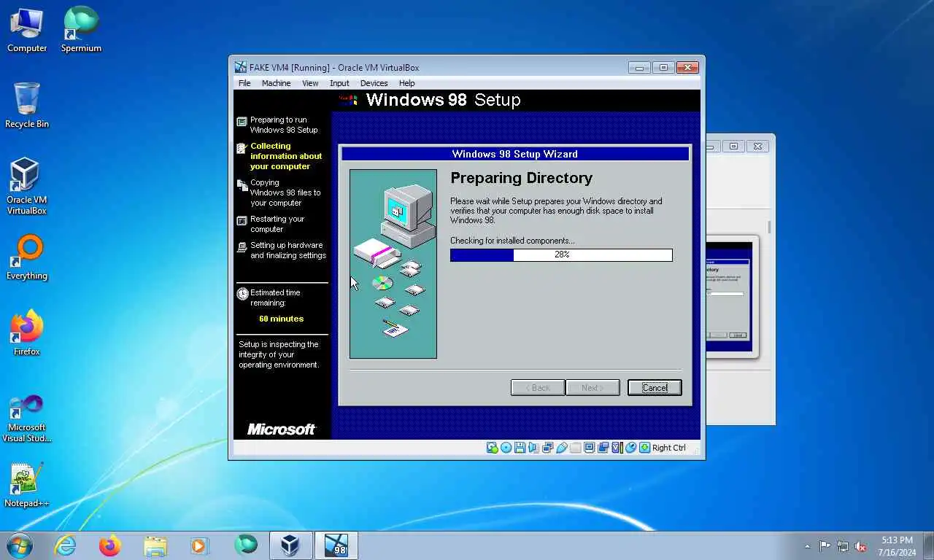Click the background window's vertical scrollbar
This screenshot has width=934, height=560.
point(768,227)
